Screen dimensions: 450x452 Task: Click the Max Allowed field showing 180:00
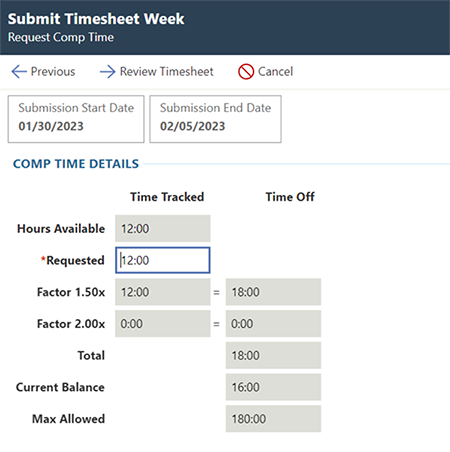(x=273, y=419)
